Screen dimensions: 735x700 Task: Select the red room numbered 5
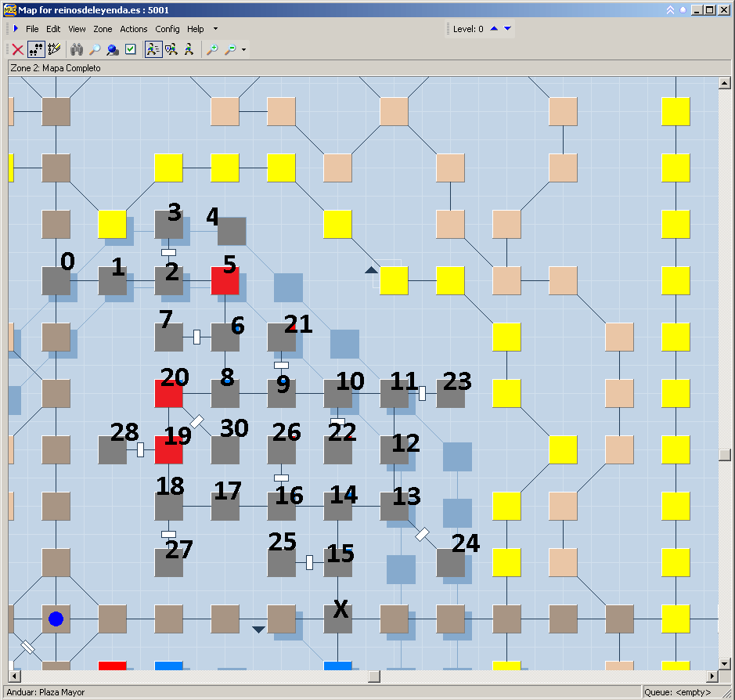[225, 280]
